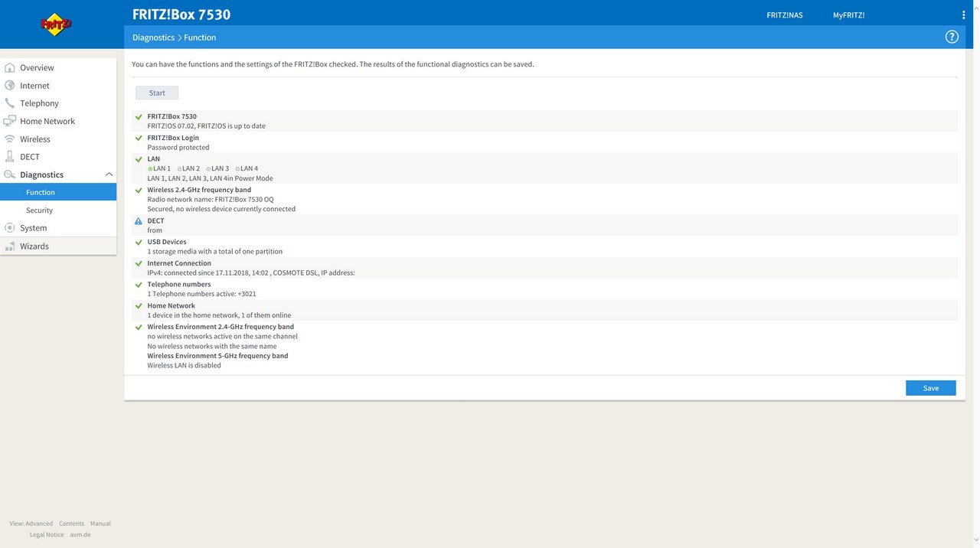
Task: Click the green check beside FRITZ!Box Login
Action: [139, 139]
